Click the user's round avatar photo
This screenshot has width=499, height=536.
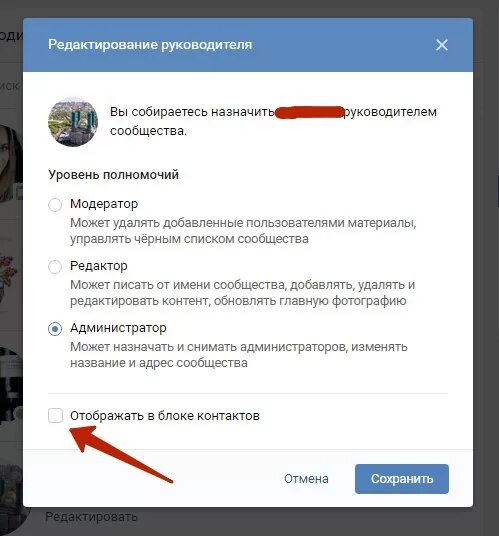click(x=73, y=122)
